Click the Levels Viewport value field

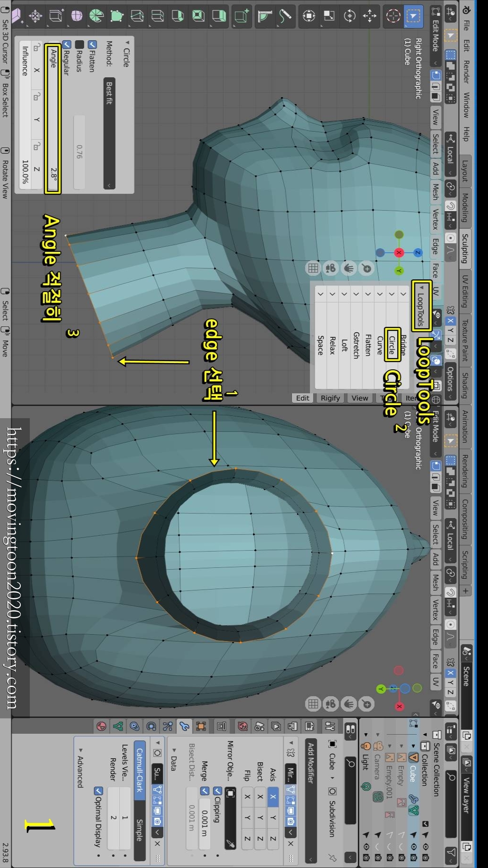[x=125, y=817]
